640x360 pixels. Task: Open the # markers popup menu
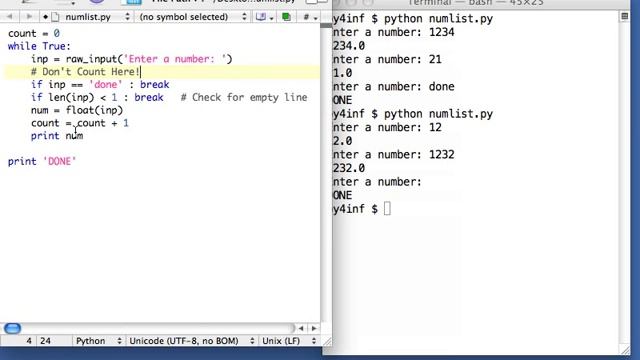pyautogui.click(x=310, y=17)
